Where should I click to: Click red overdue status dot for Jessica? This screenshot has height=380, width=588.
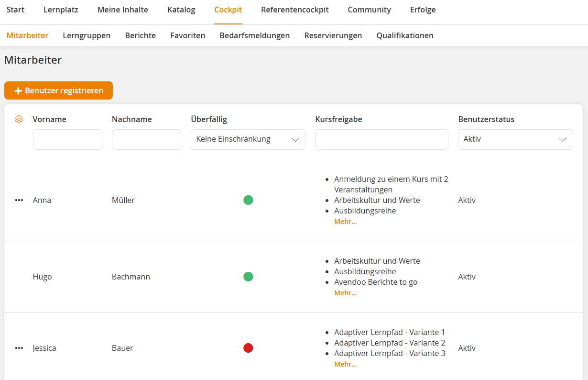pos(248,348)
